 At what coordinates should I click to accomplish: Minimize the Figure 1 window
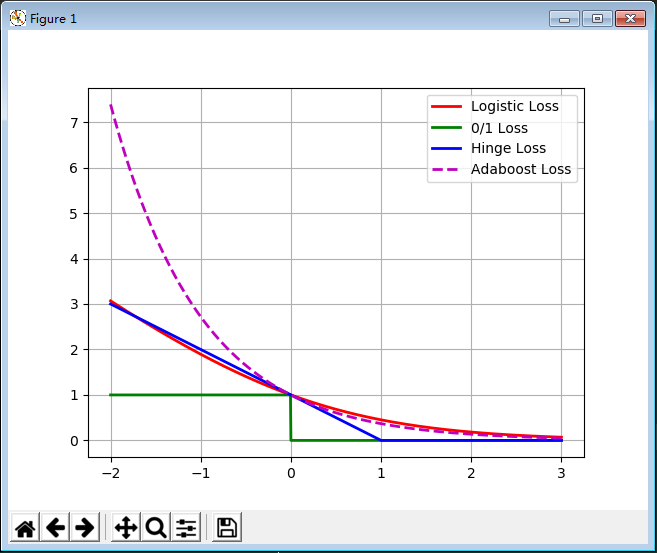[x=564, y=19]
